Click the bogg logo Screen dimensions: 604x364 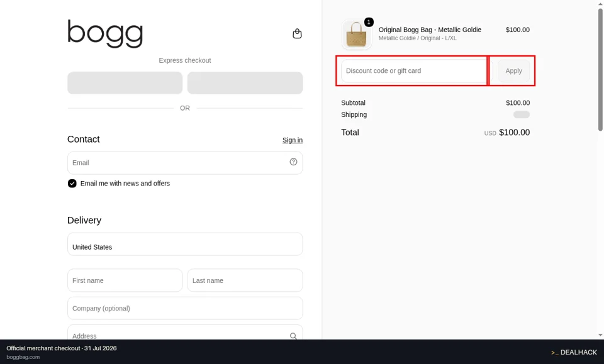pos(105,34)
